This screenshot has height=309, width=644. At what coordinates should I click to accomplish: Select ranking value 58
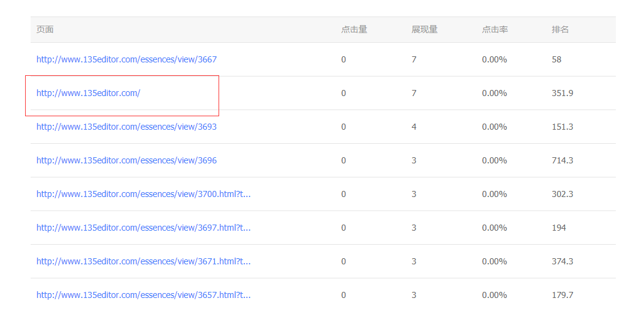click(x=556, y=59)
